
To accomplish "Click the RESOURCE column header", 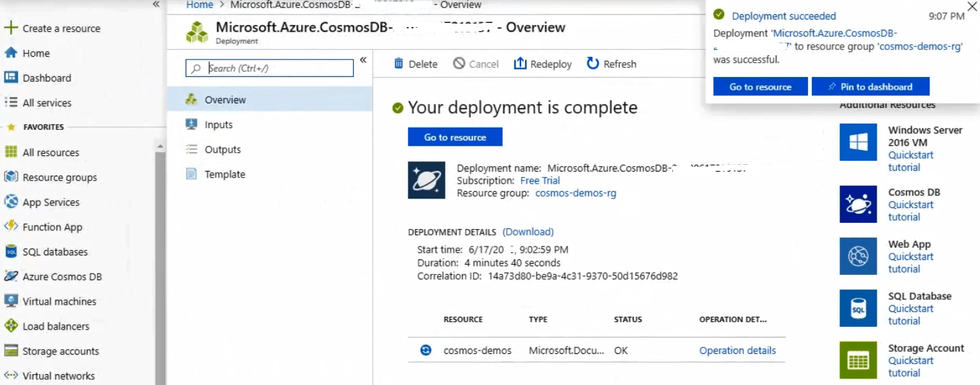I will 463,319.
